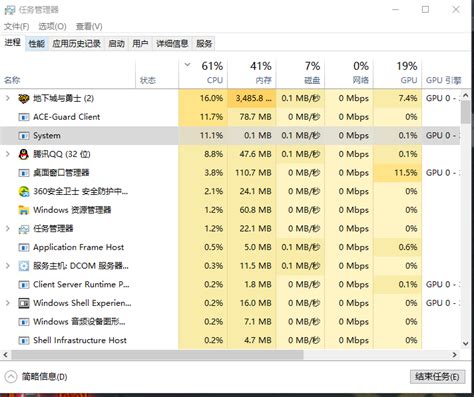Sort by the 名称 column header
474x397 pixels.
point(68,74)
